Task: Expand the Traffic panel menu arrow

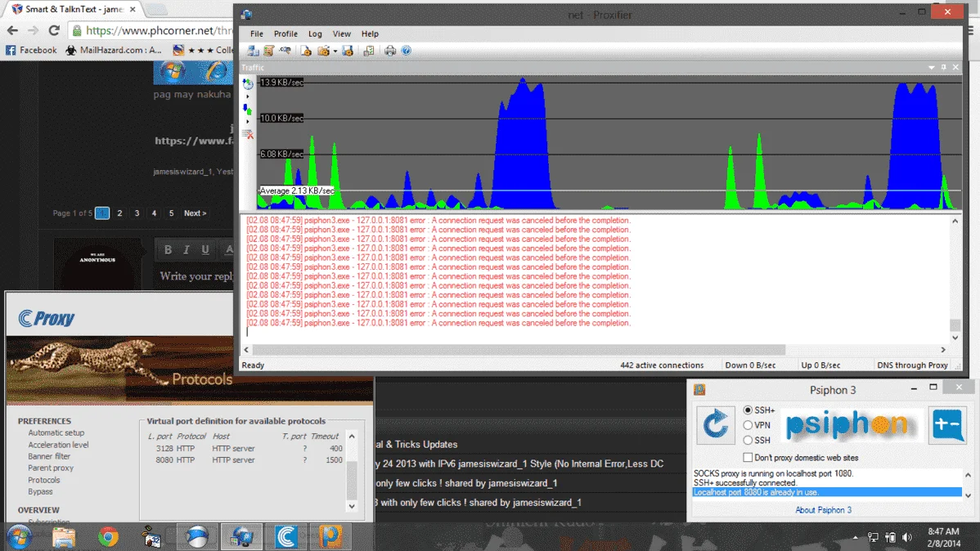Action: [x=931, y=68]
